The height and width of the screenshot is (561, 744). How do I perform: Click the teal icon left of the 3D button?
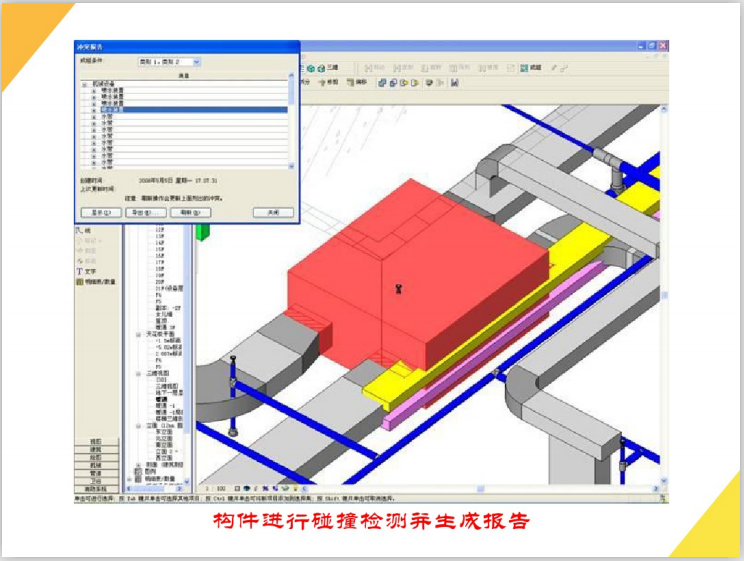(x=310, y=67)
